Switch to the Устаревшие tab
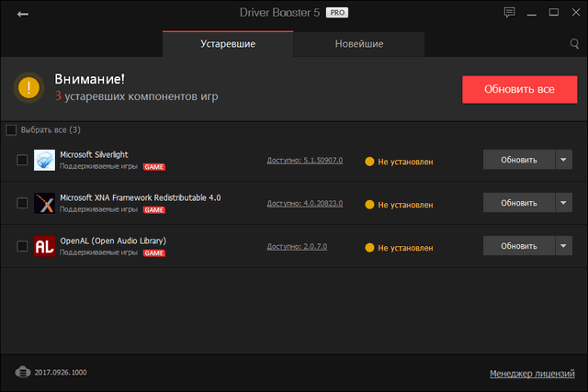588x392 pixels. (x=228, y=44)
